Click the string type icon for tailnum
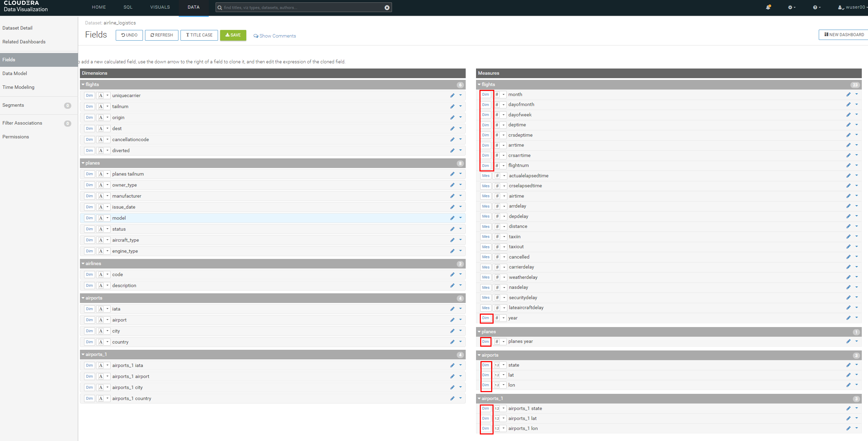The height and width of the screenshot is (441, 868). point(101,106)
